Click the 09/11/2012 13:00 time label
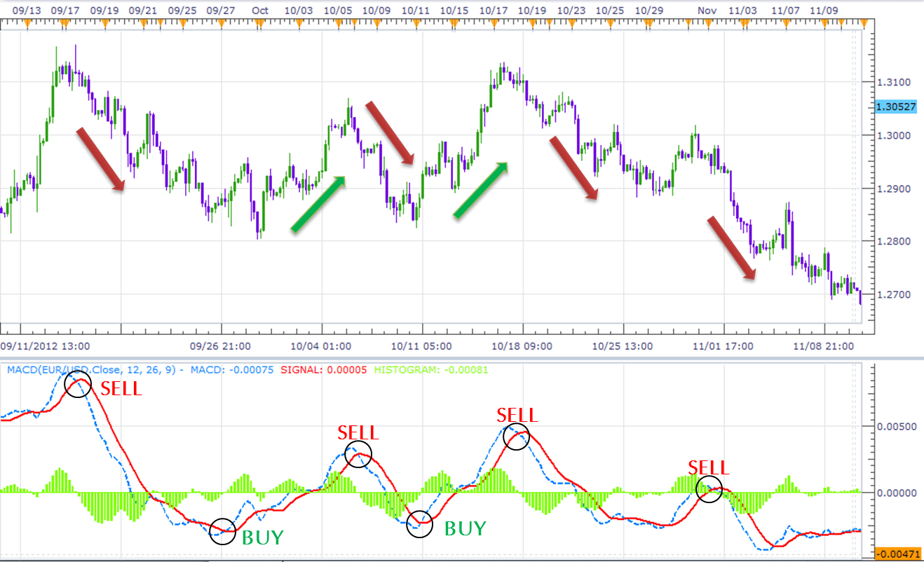The width and height of the screenshot is (924, 562). [x=45, y=346]
